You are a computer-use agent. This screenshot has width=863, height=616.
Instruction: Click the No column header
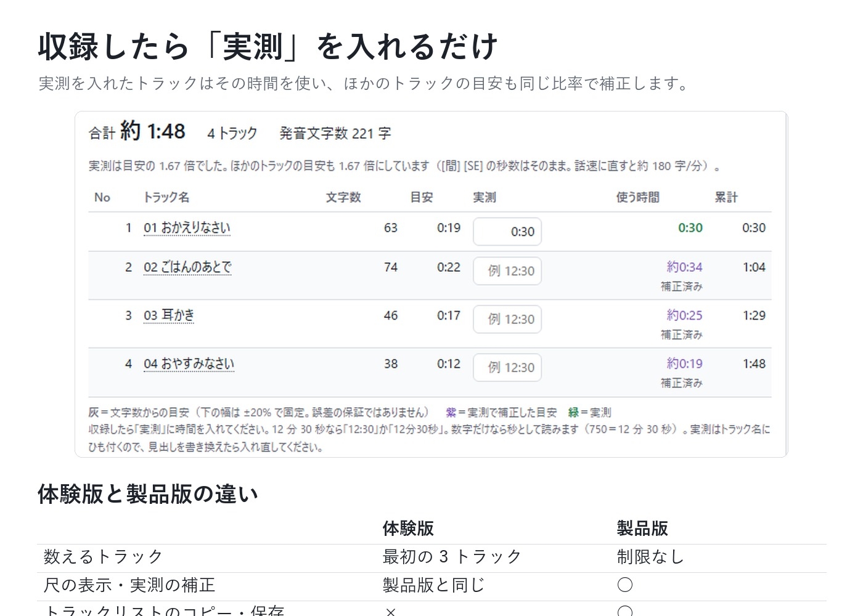102,197
